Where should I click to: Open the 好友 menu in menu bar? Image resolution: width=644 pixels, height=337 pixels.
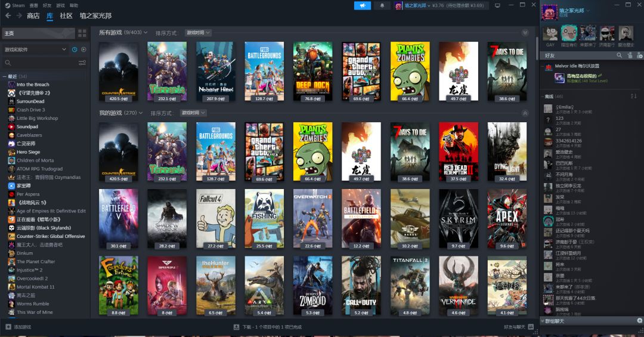click(47, 5)
